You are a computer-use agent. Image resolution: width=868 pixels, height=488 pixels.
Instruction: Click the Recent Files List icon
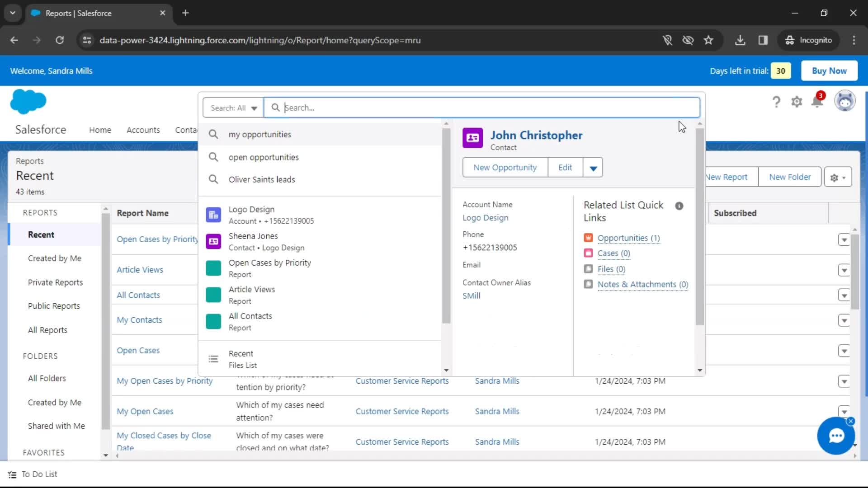click(213, 359)
